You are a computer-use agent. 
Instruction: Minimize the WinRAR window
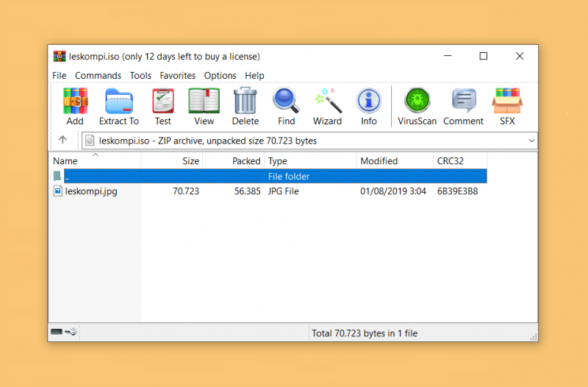(448, 56)
